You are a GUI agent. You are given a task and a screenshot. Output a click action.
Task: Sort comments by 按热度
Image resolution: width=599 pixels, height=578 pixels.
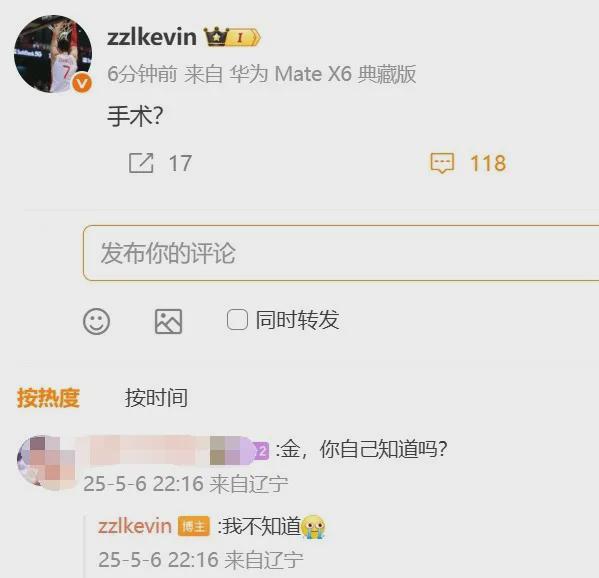[x=48, y=398]
